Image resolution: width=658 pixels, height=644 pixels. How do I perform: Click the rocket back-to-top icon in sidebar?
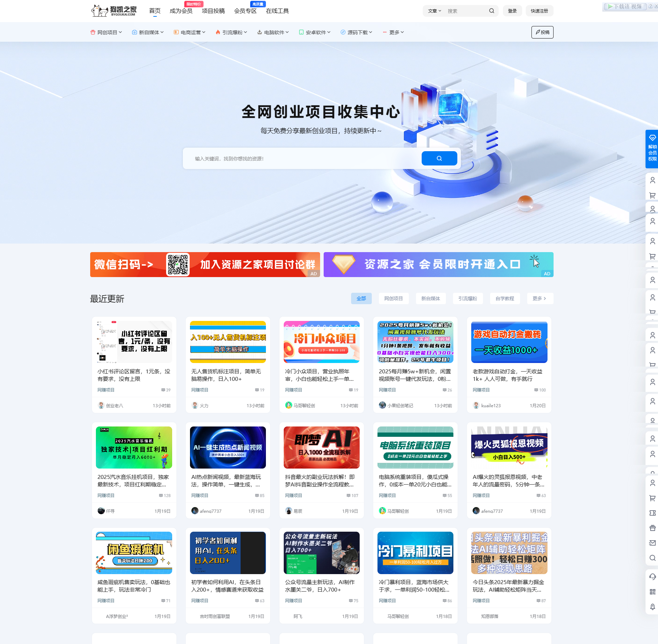tap(652, 607)
